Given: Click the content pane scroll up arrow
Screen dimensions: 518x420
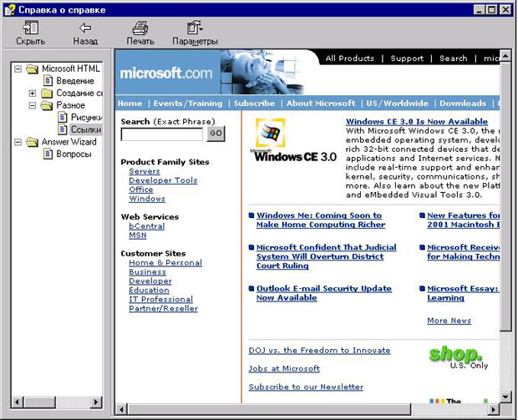Looking at the screenshot, I should (x=505, y=56).
